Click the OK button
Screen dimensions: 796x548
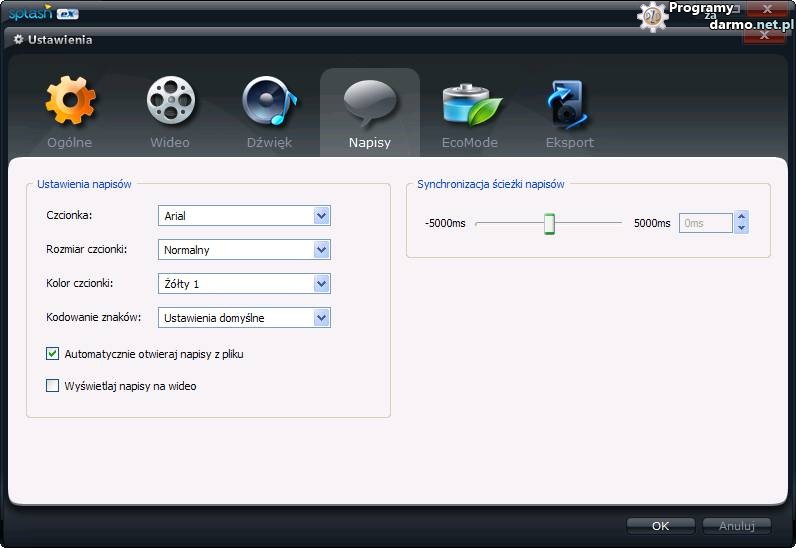pyautogui.click(x=660, y=525)
